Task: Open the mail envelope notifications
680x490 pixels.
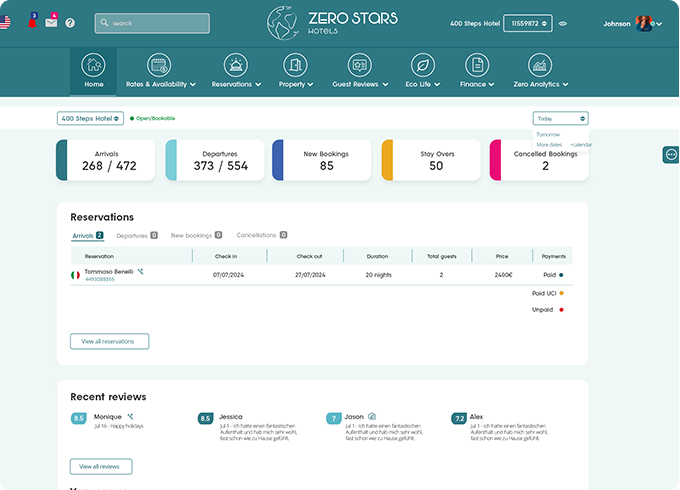Action: (x=51, y=22)
